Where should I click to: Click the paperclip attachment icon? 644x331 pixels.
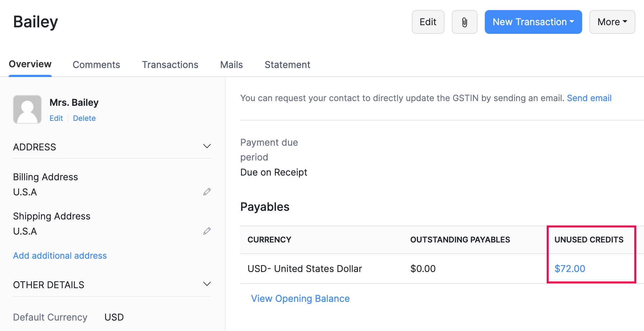point(464,22)
